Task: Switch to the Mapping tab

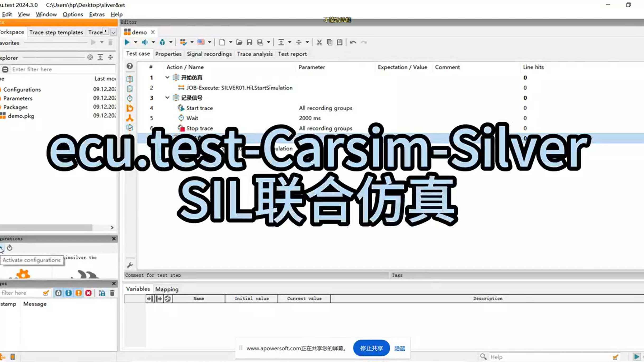Action: [x=167, y=289]
